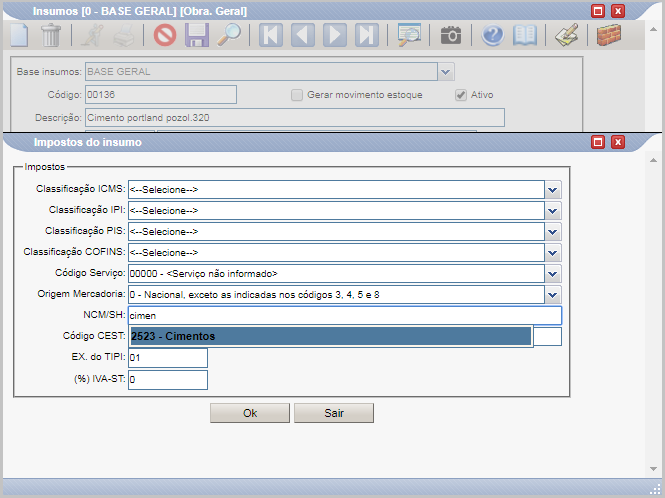Go to first record arrow
The image size is (665, 498).
click(271, 35)
